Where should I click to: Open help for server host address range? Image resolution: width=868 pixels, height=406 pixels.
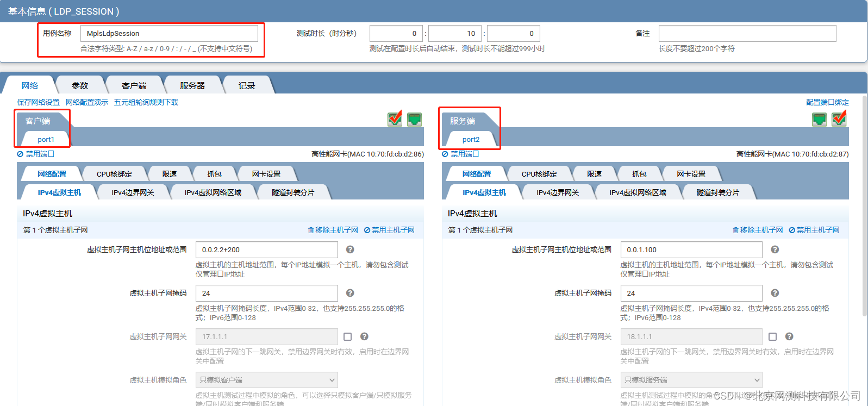775,249
